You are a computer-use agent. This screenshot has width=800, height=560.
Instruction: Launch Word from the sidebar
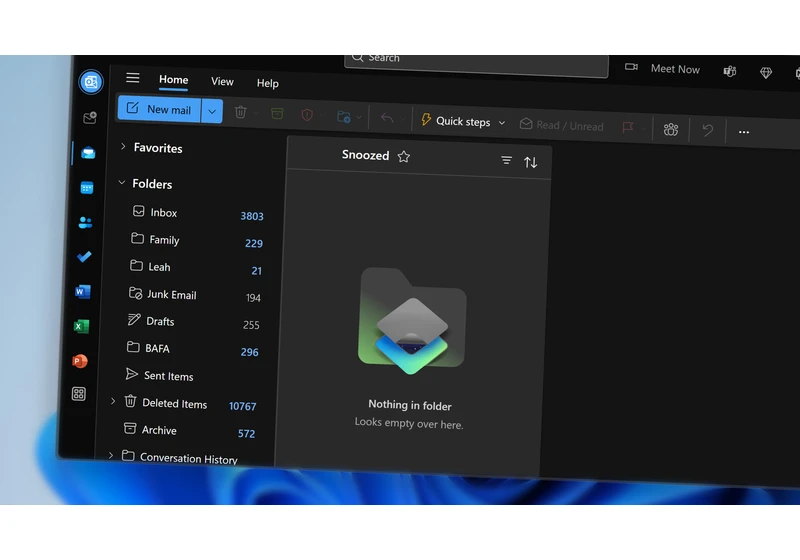tap(83, 291)
